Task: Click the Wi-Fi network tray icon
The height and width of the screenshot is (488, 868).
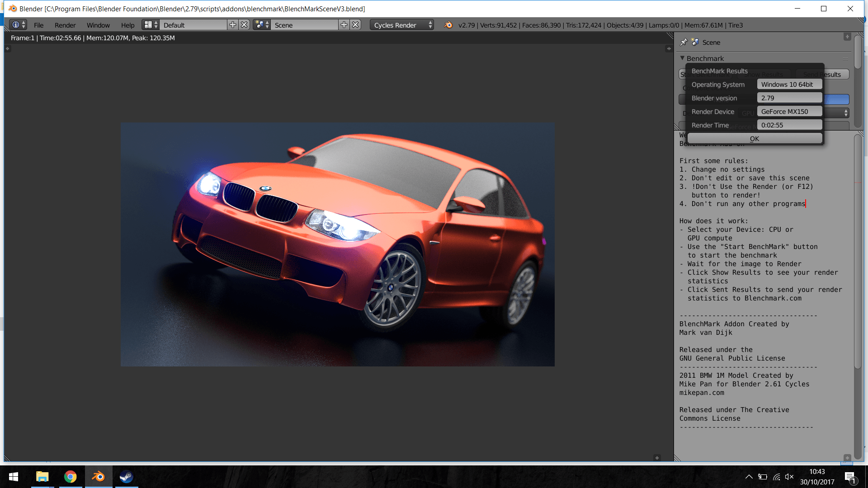Action: [x=776, y=477]
